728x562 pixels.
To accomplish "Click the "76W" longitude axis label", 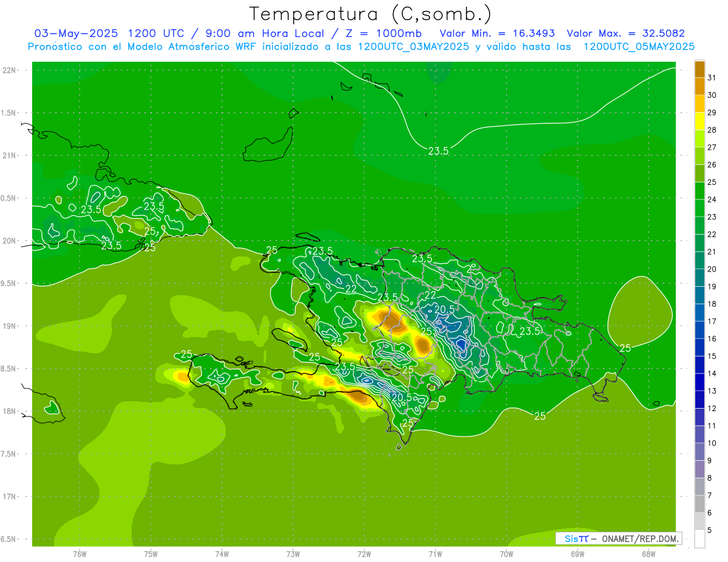I will [79, 554].
